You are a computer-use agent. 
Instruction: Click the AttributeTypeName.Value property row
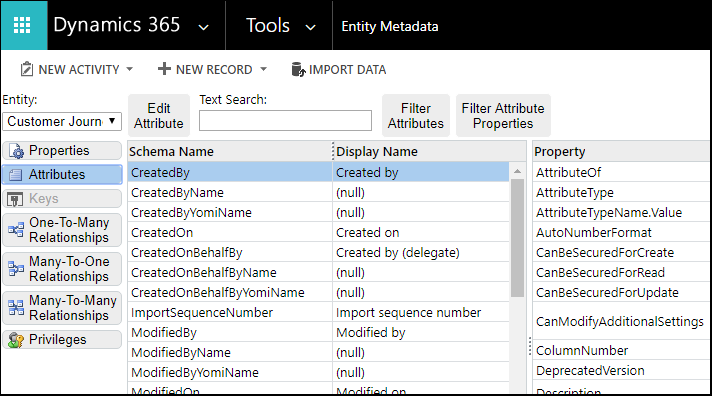pyautogui.click(x=621, y=213)
